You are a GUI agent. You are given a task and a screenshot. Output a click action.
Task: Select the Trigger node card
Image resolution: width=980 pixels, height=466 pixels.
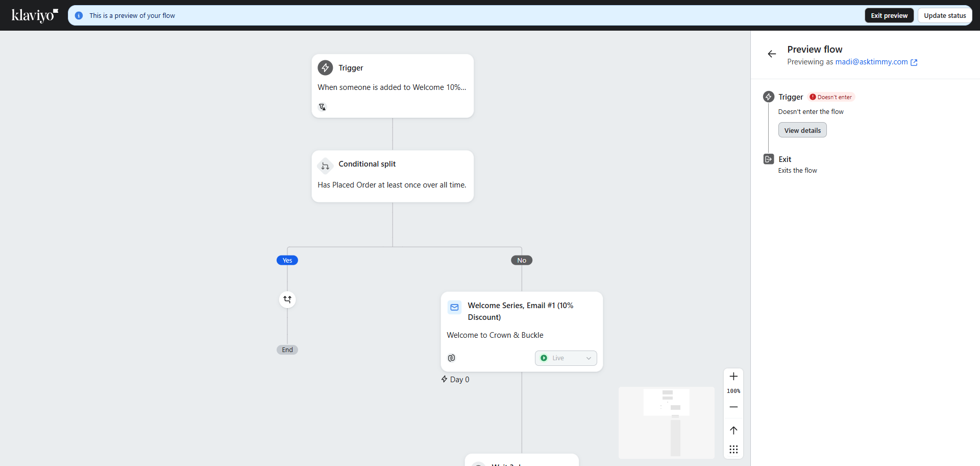(392, 85)
